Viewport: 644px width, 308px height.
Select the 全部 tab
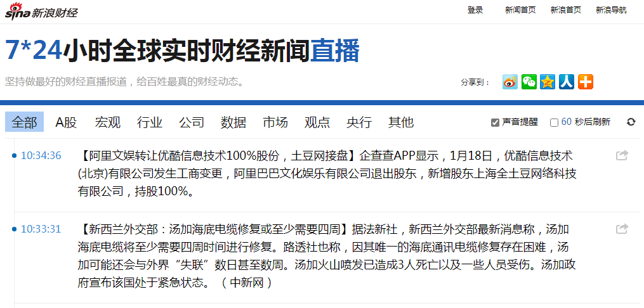pyautogui.click(x=24, y=122)
